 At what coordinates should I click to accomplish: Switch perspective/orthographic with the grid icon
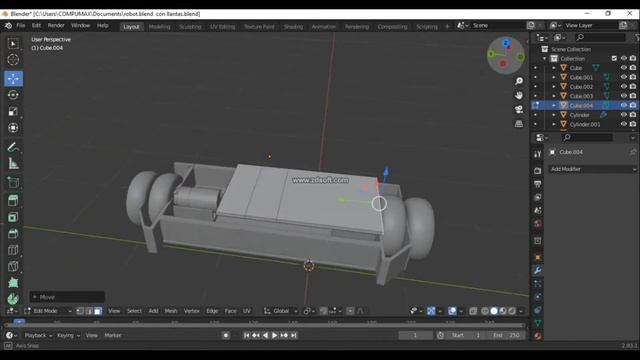(519, 123)
